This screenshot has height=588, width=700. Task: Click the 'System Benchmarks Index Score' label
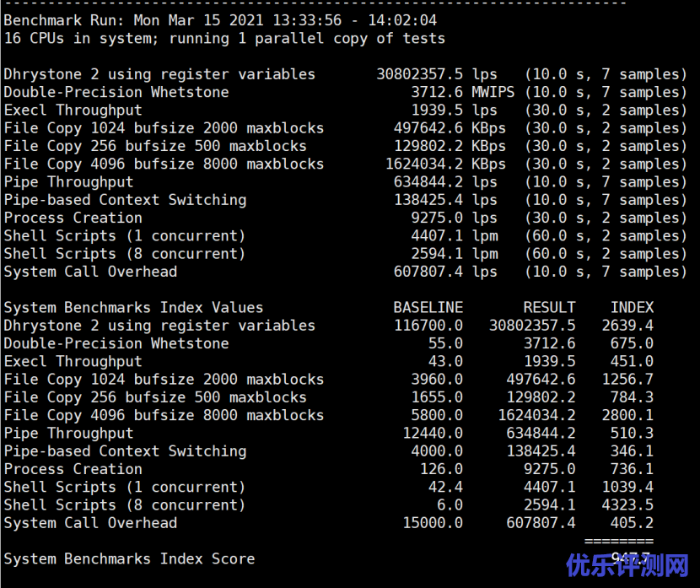(129, 558)
